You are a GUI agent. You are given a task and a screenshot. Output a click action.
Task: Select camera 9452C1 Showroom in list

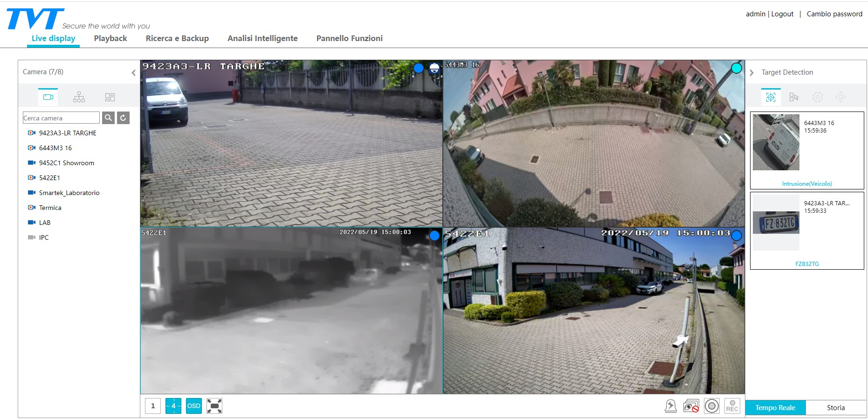pos(67,163)
